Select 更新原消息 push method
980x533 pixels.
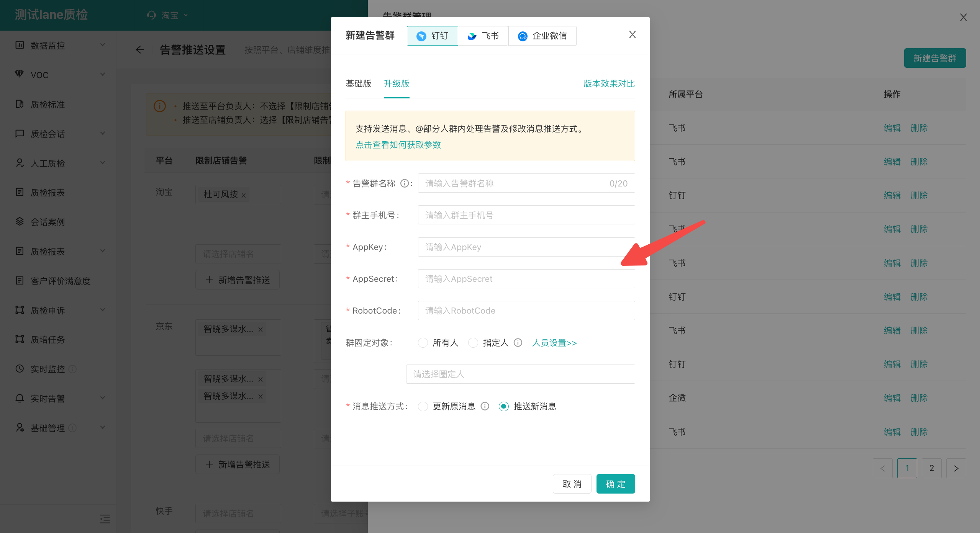(423, 406)
